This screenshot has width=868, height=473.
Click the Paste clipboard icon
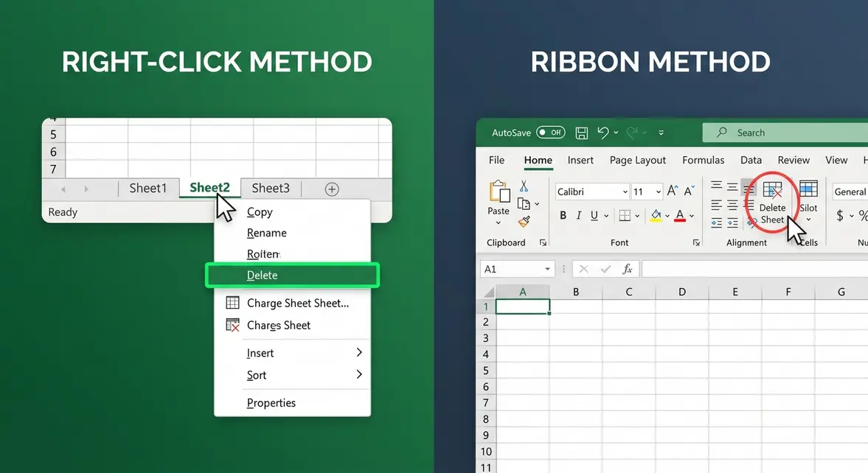(499, 192)
